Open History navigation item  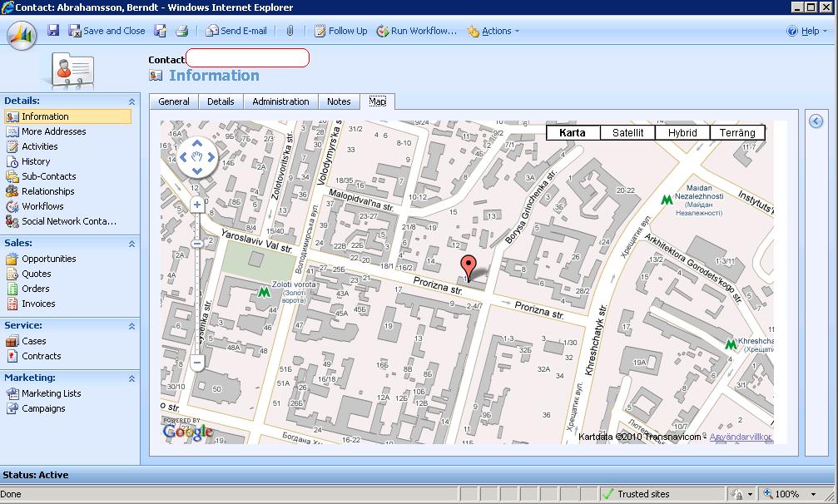tap(28, 161)
